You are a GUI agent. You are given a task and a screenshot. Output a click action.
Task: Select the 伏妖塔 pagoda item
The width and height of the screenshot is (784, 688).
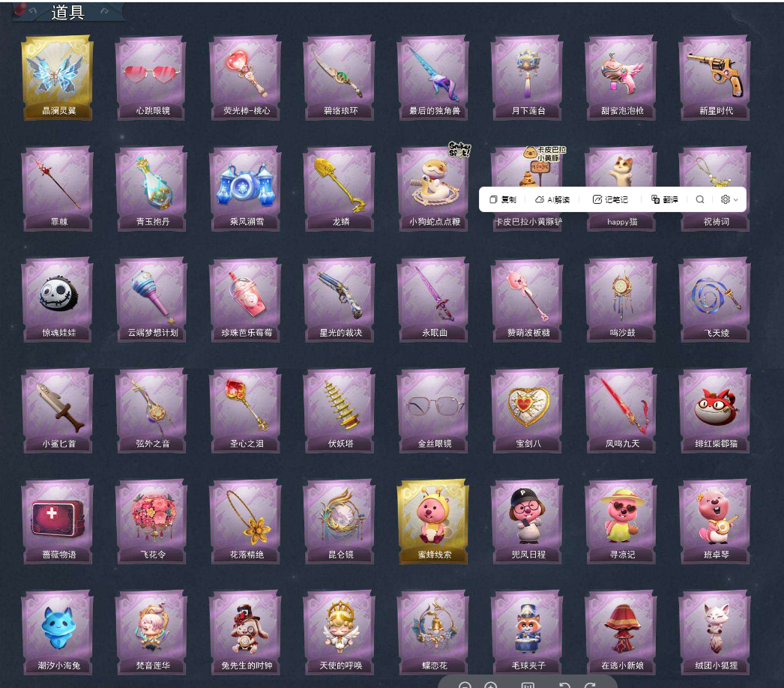339,411
